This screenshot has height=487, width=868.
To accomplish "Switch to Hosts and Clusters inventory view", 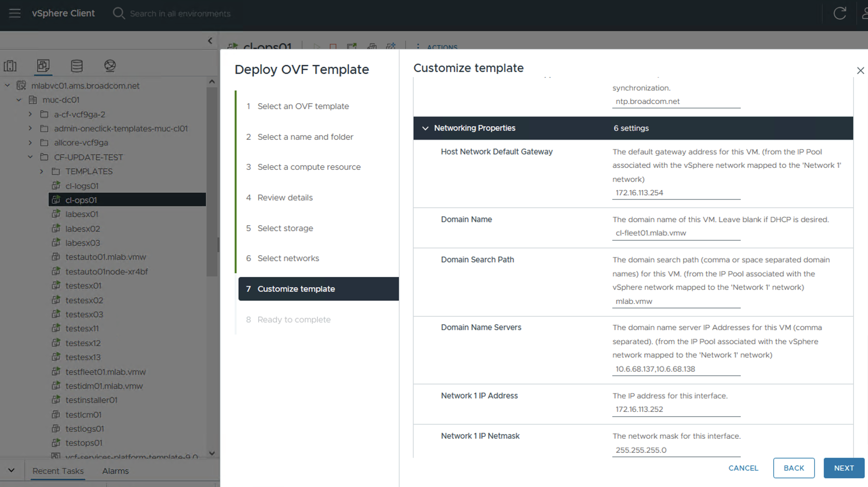I will point(10,66).
